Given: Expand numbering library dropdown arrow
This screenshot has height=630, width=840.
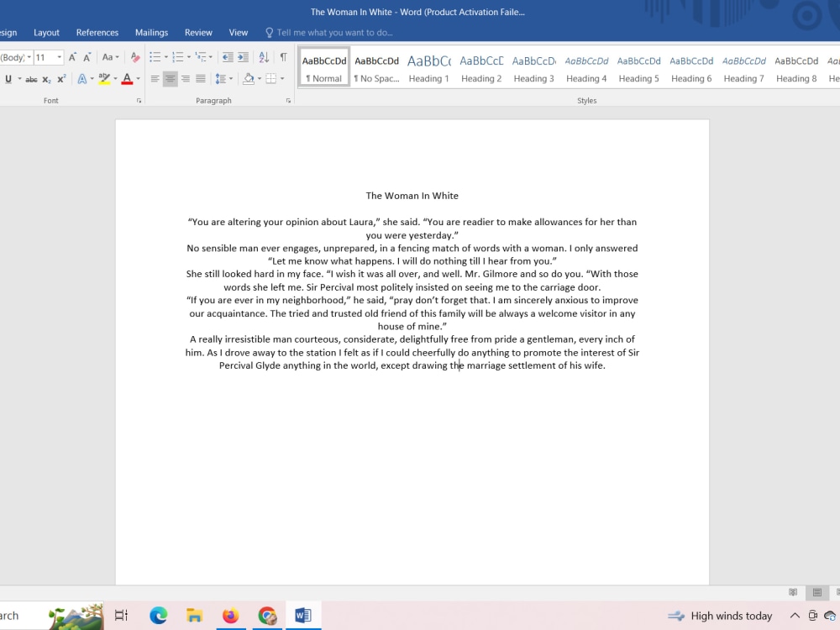Looking at the screenshot, I should click(188, 57).
